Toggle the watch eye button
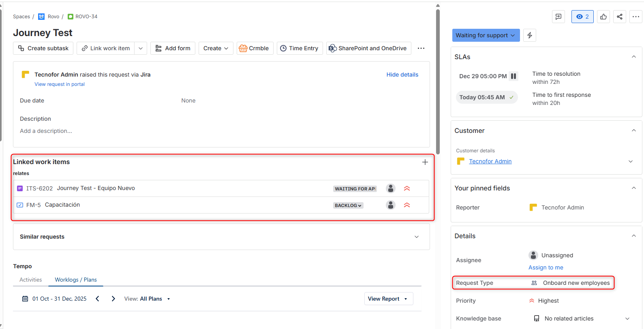Screen dimensions: 644x329 (x=582, y=17)
